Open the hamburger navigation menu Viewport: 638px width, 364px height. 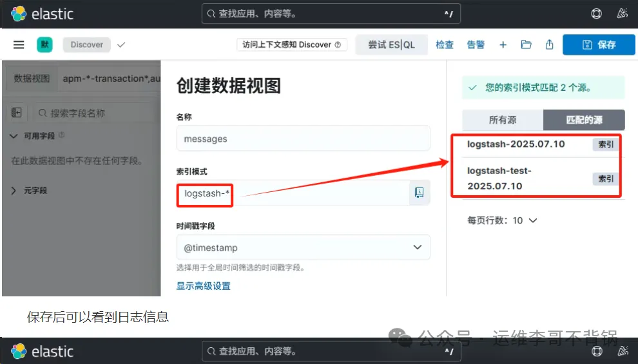(x=19, y=44)
